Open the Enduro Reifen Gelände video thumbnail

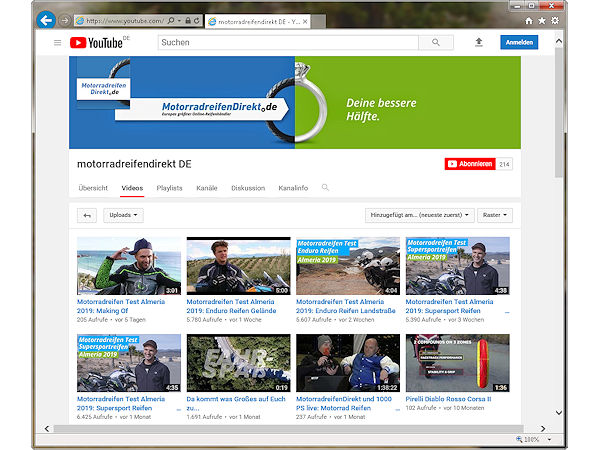(x=238, y=266)
